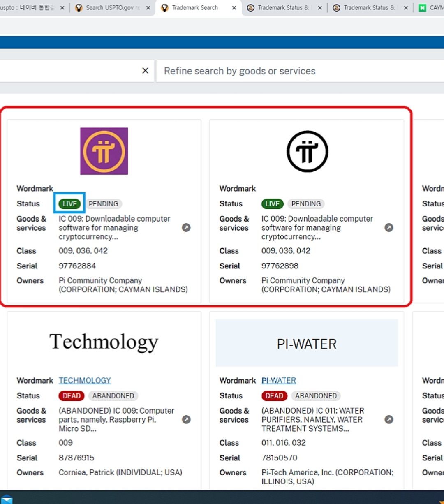444x504 pixels.
Task: Click the Techmology mark image
Action: (104, 342)
